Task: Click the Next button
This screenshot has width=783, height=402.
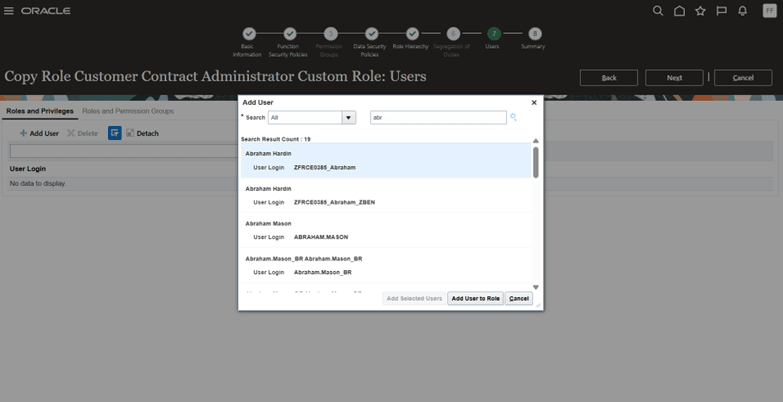Action: click(x=674, y=78)
